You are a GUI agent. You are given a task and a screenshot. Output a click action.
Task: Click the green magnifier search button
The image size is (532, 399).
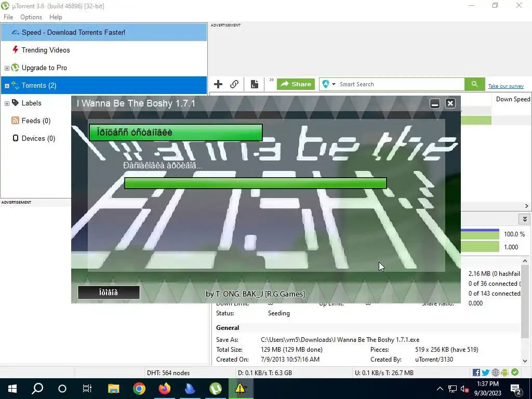[475, 84]
